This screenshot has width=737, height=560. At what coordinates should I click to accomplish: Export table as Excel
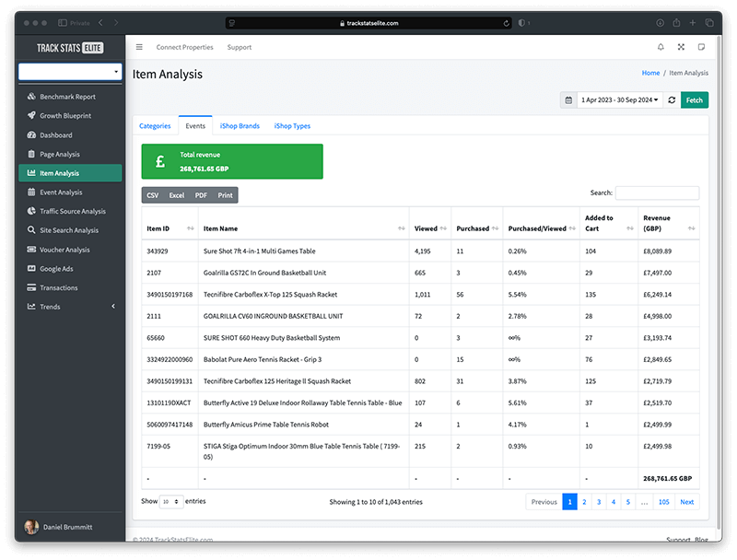177,195
